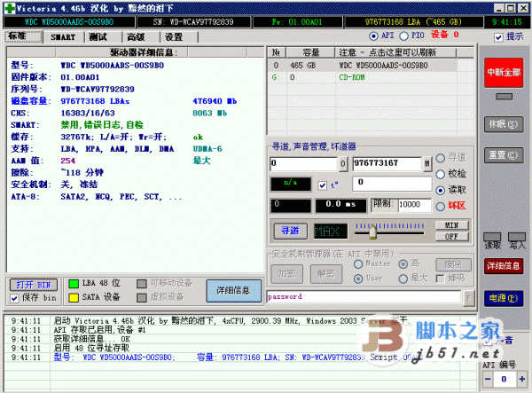Click the UDMA-6 support text
Image resolution: width=532 pixels, height=393 pixels.
coord(207,149)
